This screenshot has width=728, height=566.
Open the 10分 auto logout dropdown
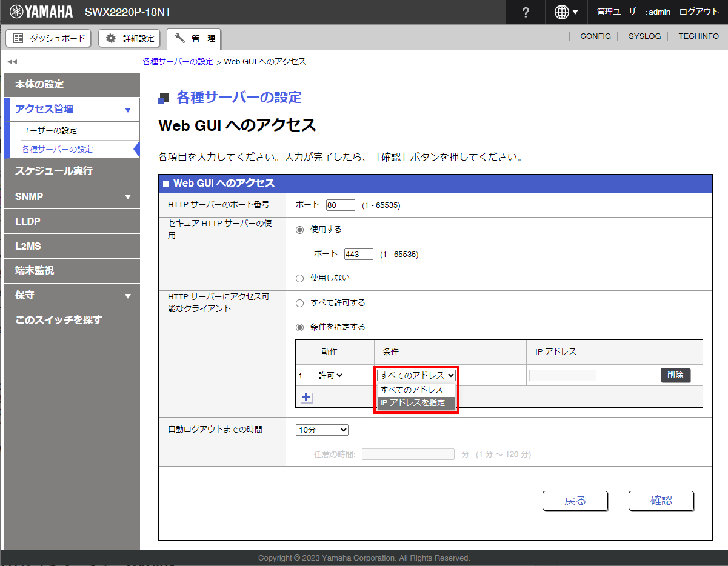click(x=322, y=430)
